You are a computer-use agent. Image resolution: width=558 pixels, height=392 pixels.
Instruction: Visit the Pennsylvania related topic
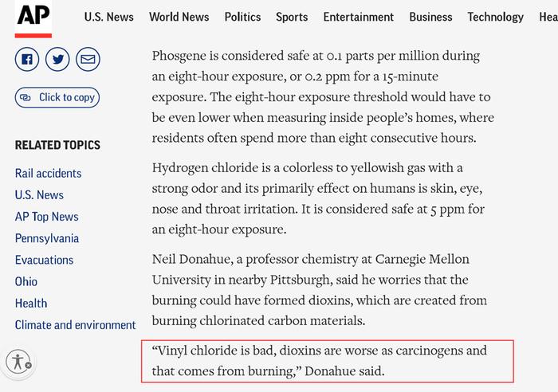pos(47,238)
